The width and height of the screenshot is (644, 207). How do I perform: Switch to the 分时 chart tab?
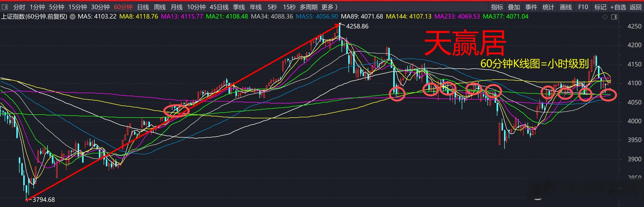click(19, 7)
